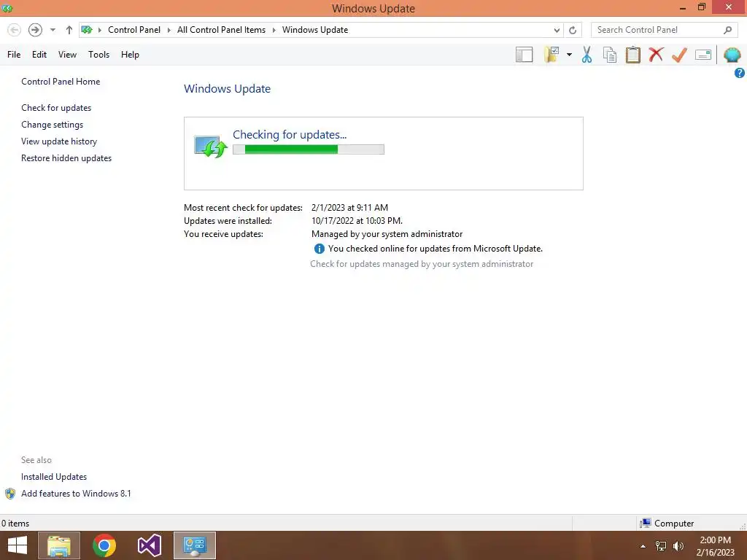The height and width of the screenshot is (560, 747).
Task: Focus the Search Control Panel box
Action: [663, 30]
